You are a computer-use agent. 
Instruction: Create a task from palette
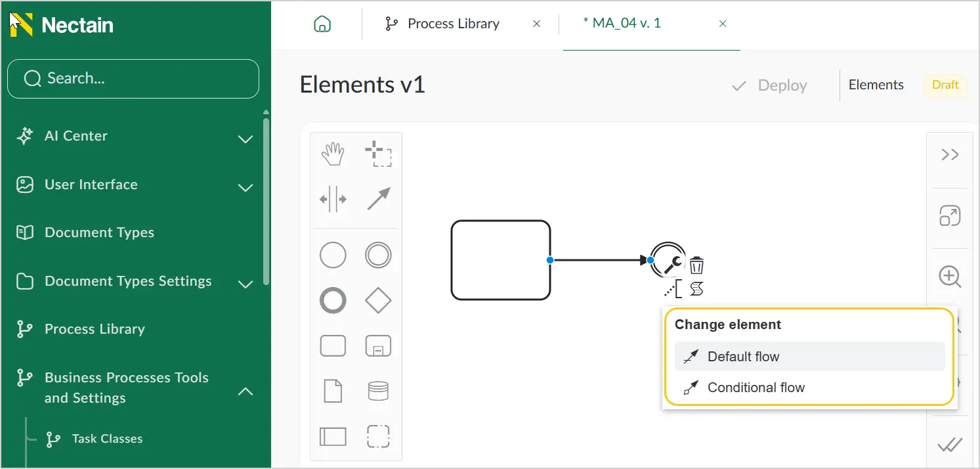coord(333,346)
